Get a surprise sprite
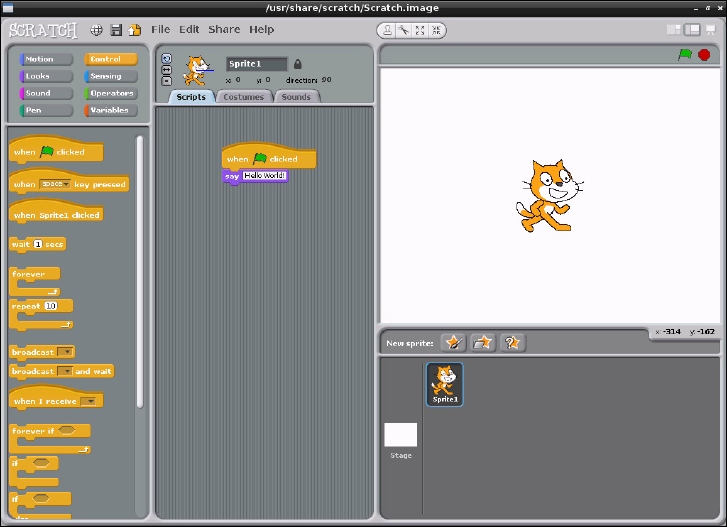Viewport: 727px width, 527px height. click(x=512, y=343)
